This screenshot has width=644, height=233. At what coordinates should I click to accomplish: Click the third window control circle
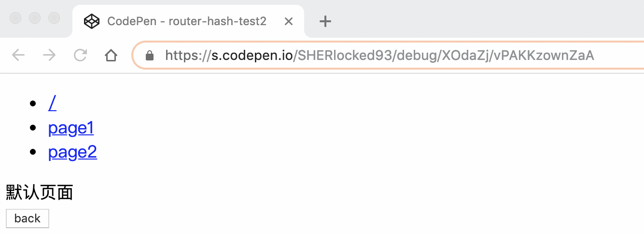pyautogui.click(x=54, y=18)
